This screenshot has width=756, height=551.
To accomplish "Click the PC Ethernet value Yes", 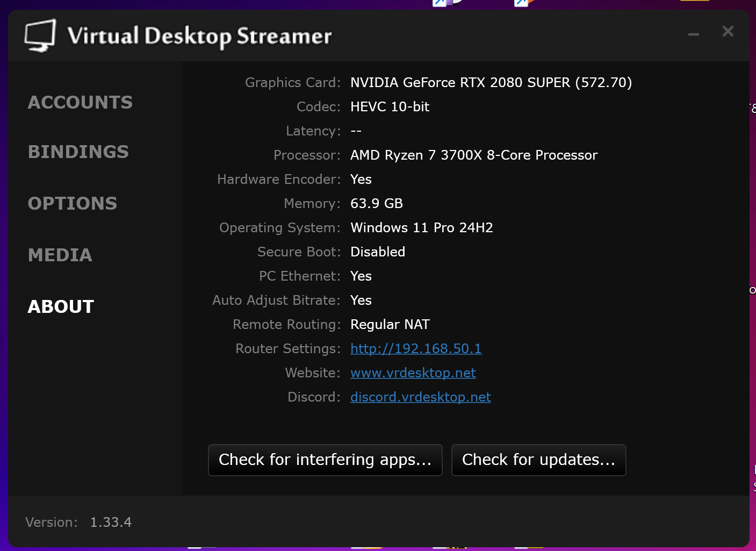I will [x=361, y=276].
